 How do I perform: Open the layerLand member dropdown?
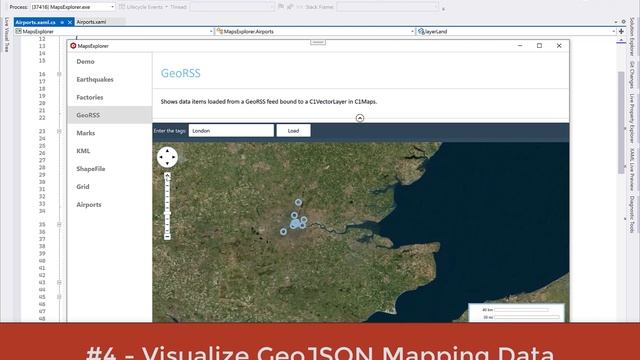(516, 31)
